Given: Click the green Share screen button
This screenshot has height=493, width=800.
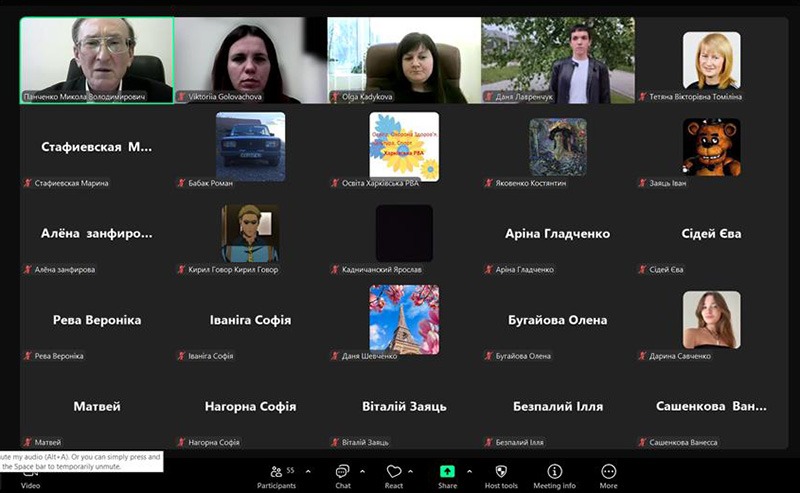Looking at the screenshot, I should [x=447, y=472].
